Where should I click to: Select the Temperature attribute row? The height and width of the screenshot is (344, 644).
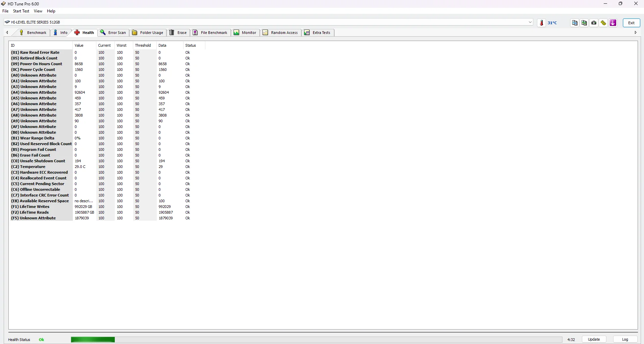[x=107, y=167]
